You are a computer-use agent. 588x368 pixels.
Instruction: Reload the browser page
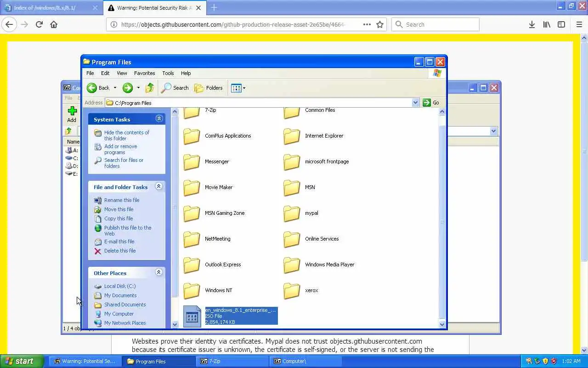click(x=39, y=24)
